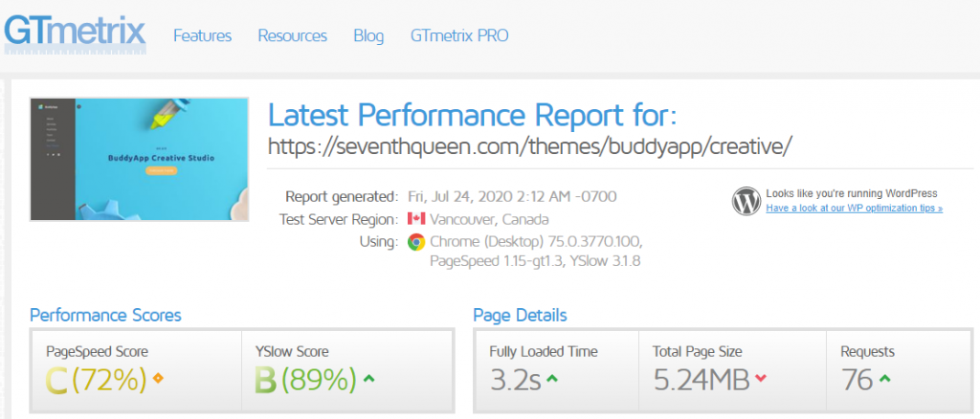Click the Performance Scores heading

coord(105,315)
